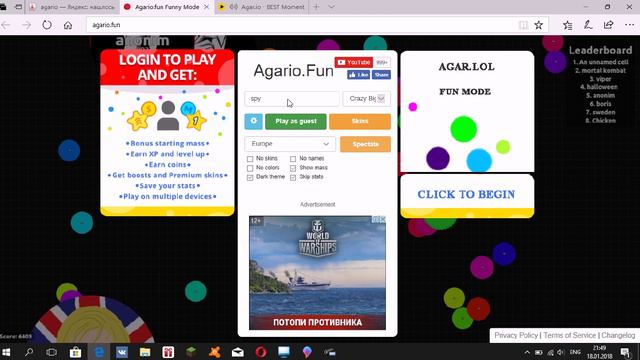Open the Minecraft icon on taskbar
The height and width of the screenshot is (360, 640).
[x=191, y=352]
